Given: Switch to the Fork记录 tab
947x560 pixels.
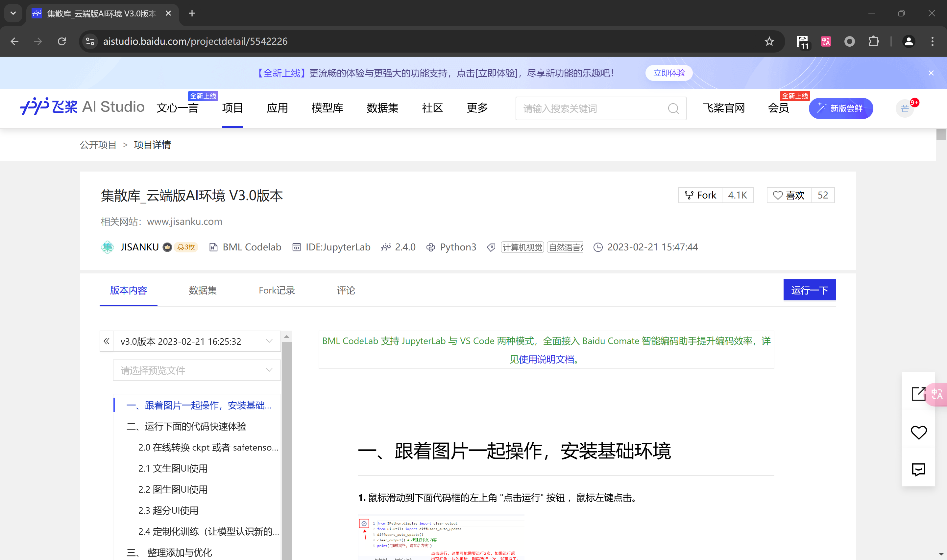Looking at the screenshot, I should point(277,290).
